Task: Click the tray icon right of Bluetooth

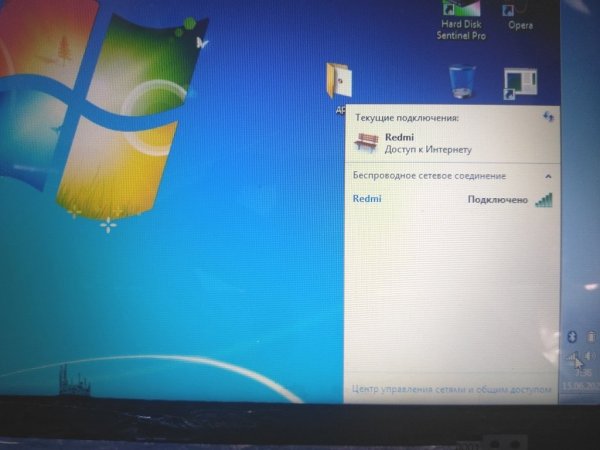Action: 590,337
